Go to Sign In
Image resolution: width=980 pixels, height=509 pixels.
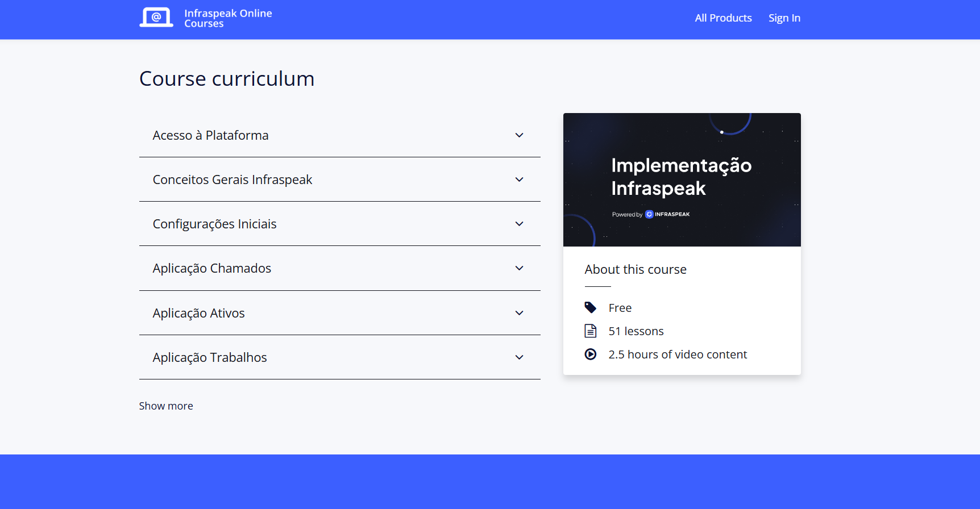click(x=784, y=18)
